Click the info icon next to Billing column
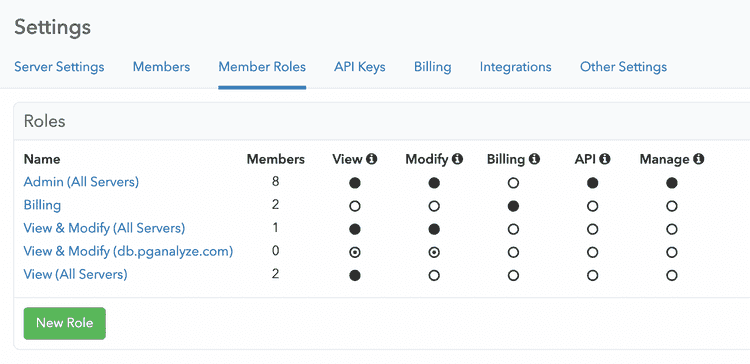Screen dimensions: 750x364 [x=534, y=159]
